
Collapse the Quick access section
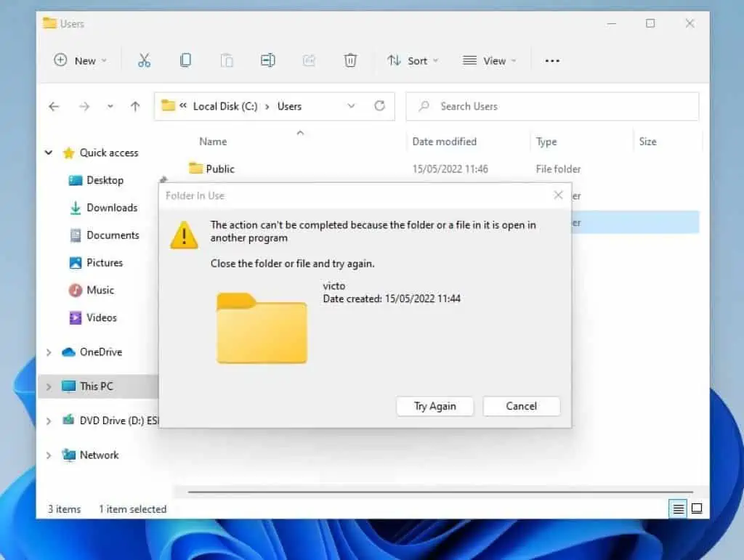49,153
